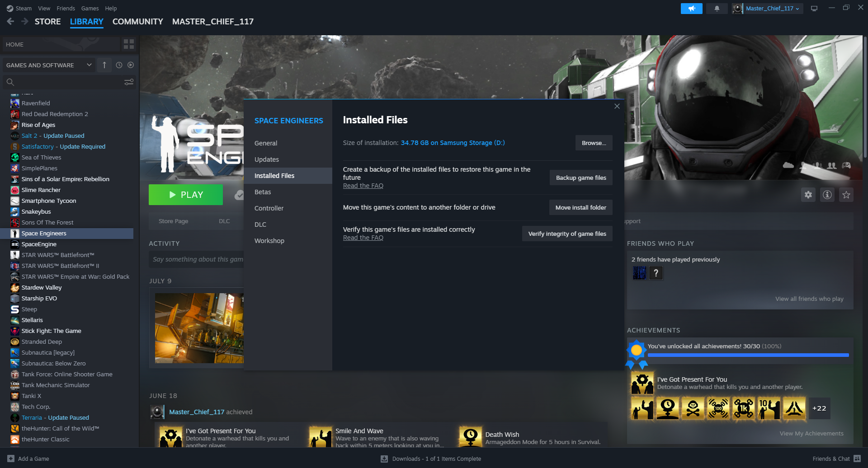Open the Games menu
868x468 pixels.
coord(90,8)
